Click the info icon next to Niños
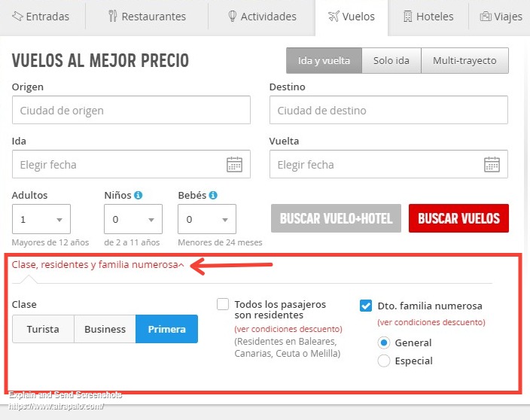530x420 pixels. pyautogui.click(x=139, y=195)
